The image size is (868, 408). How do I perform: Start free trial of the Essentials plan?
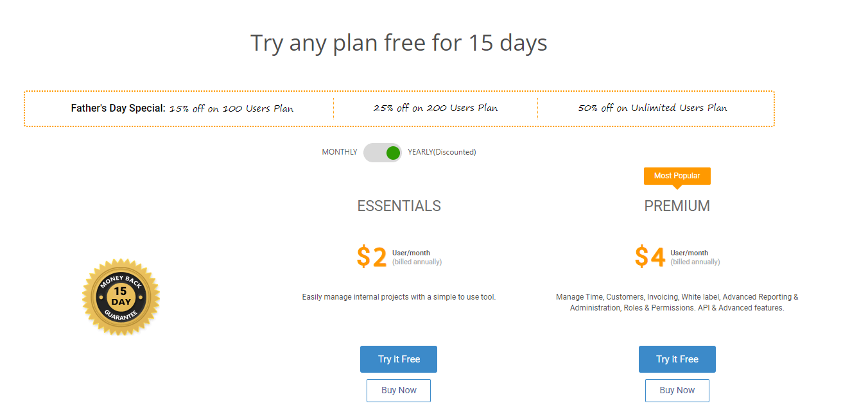coord(399,359)
